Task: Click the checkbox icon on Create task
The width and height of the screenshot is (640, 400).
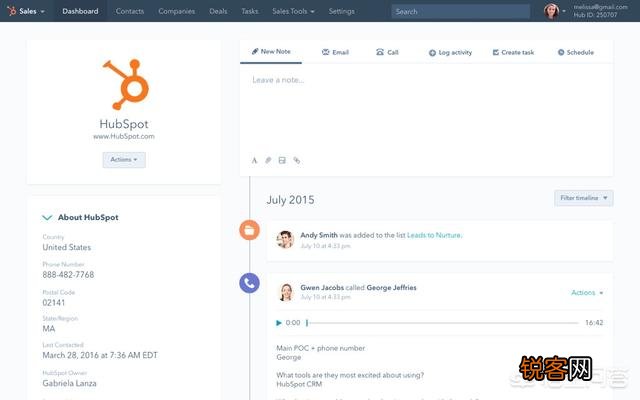Action: tap(496, 52)
